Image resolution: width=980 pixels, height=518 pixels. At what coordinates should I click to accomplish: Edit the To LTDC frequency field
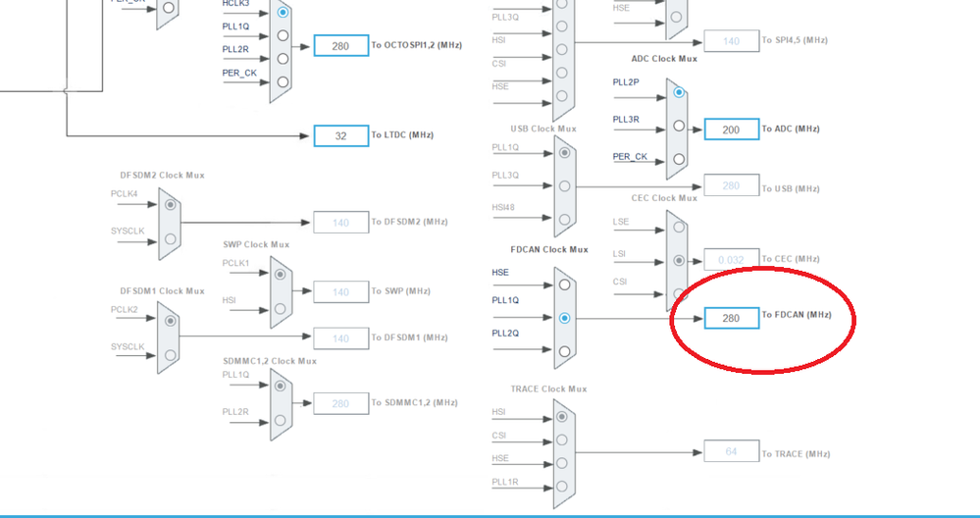coord(340,135)
